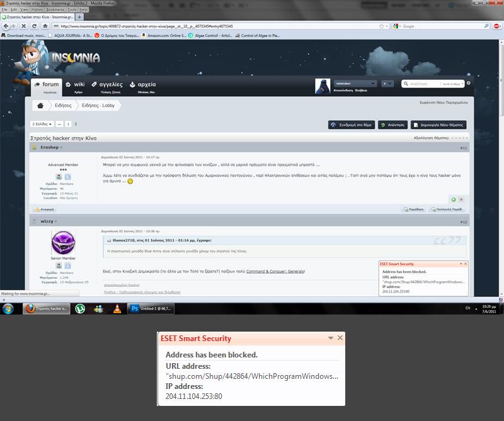
Task: Open the ESET notification options arrow in the browser popup
Action: coord(461,264)
